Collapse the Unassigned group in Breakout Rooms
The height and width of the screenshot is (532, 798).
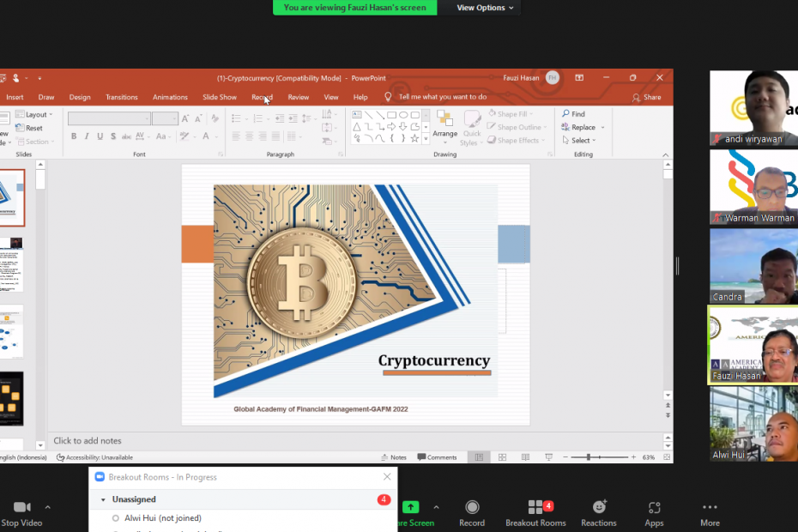104,499
